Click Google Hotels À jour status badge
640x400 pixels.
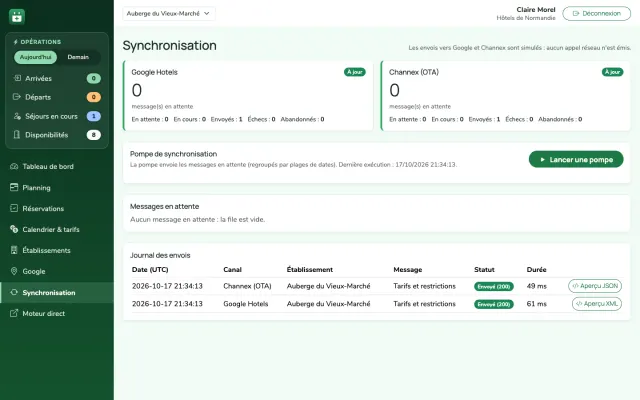(355, 72)
